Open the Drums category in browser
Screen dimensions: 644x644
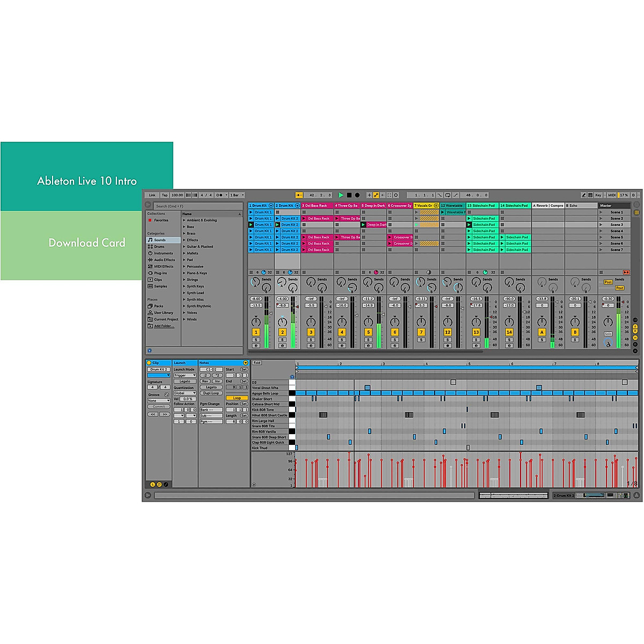coord(159,247)
